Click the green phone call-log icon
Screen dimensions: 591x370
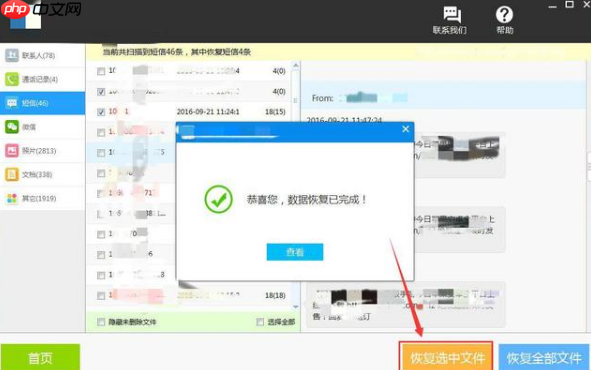pyautogui.click(x=12, y=79)
